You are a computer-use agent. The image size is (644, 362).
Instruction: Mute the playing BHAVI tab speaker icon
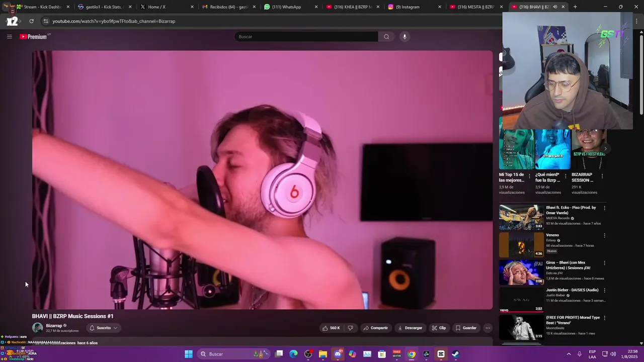point(555,7)
